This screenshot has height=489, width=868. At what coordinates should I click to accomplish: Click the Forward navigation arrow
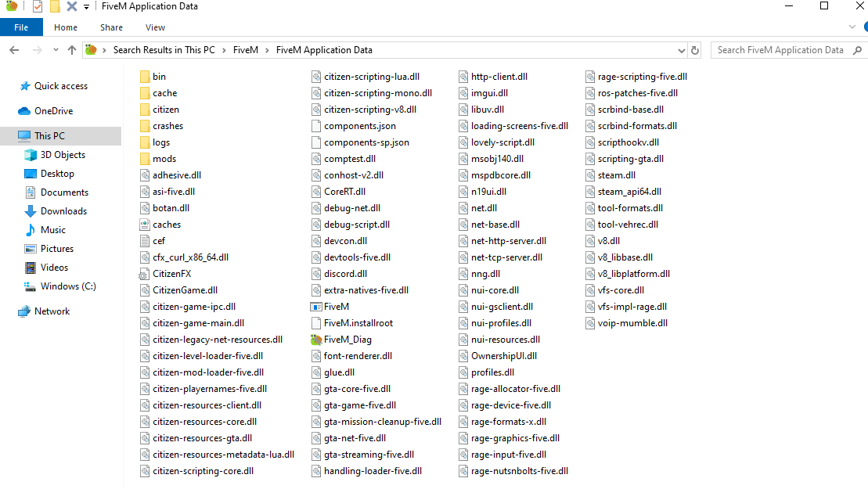[x=37, y=50]
